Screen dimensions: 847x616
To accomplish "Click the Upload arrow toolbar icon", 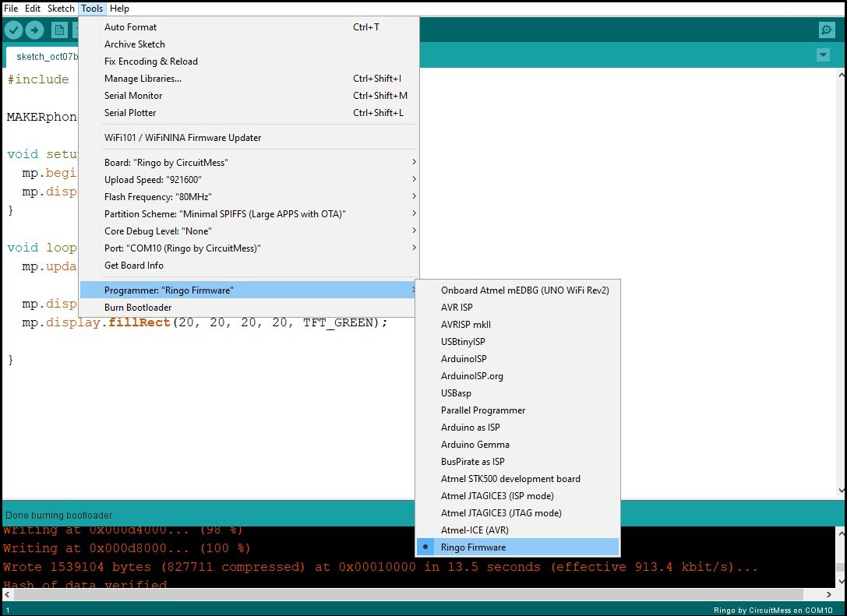I will (x=35, y=30).
